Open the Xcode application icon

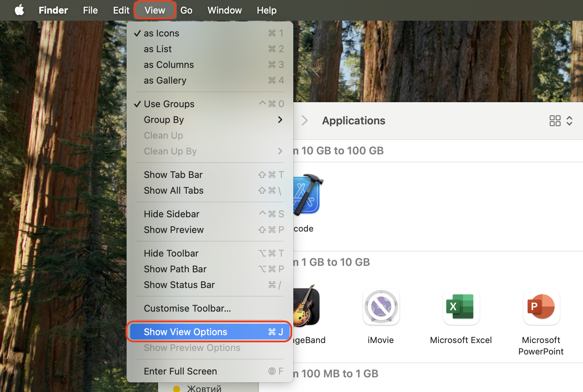pos(306,195)
